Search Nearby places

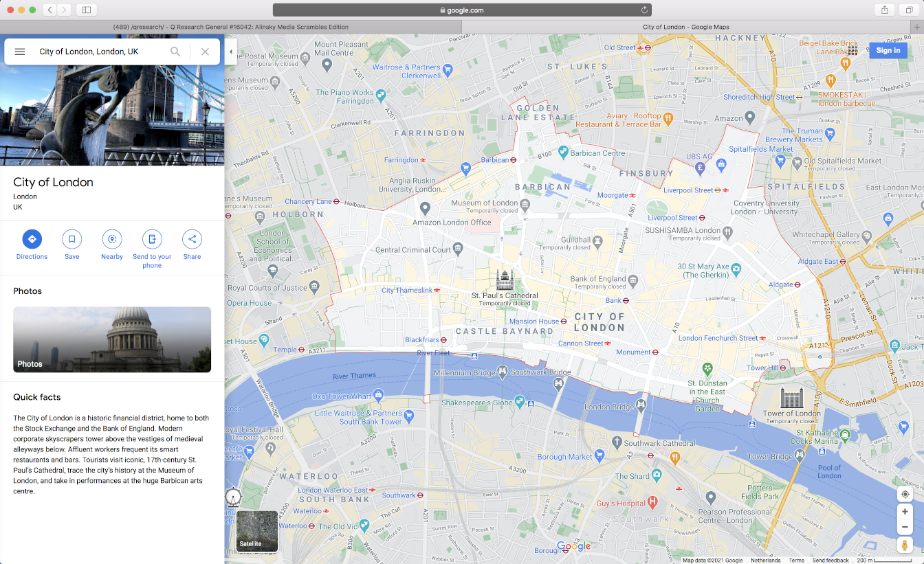tap(112, 245)
